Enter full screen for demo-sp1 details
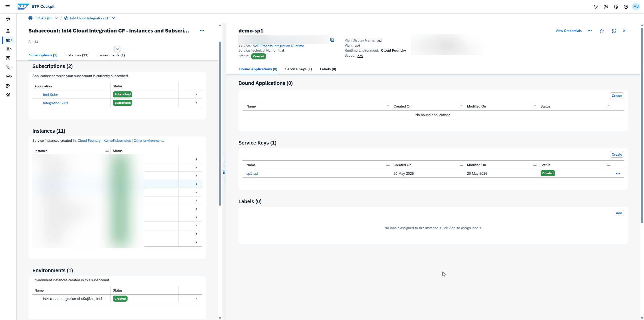Image resolution: width=644 pixels, height=320 pixels. point(614,31)
